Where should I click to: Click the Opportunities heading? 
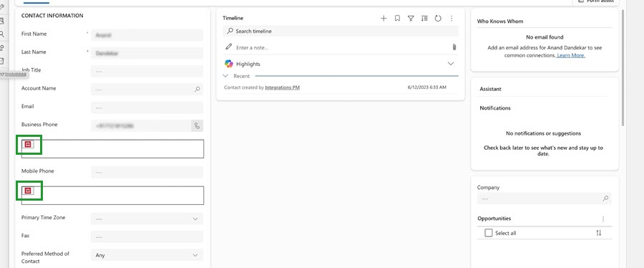tap(494, 219)
